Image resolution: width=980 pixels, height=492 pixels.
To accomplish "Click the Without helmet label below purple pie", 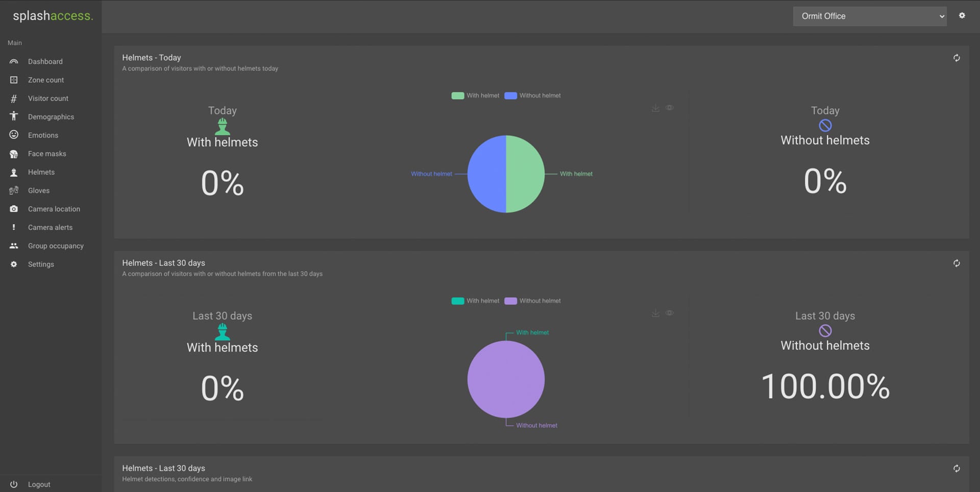I will (x=536, y=425).
